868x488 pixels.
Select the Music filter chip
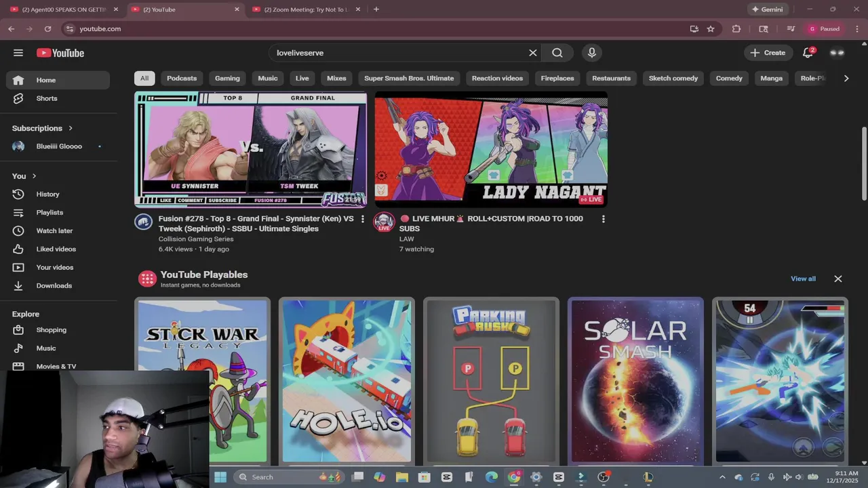(268, 79)
